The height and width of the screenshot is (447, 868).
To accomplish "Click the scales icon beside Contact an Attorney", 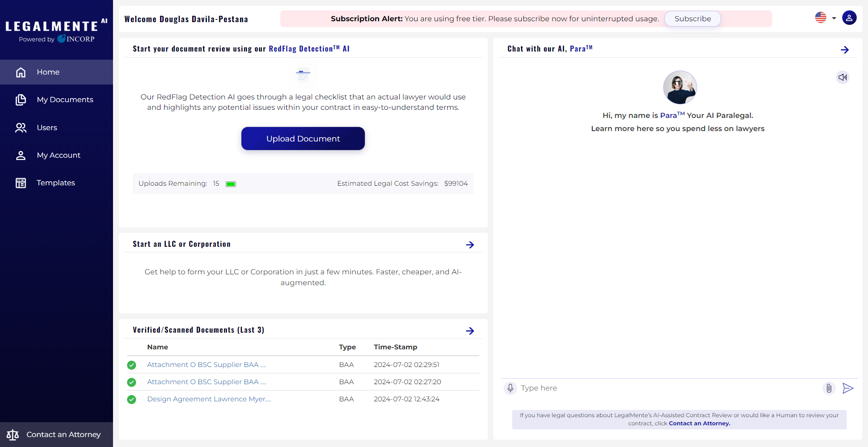I will tap(13, 435).
